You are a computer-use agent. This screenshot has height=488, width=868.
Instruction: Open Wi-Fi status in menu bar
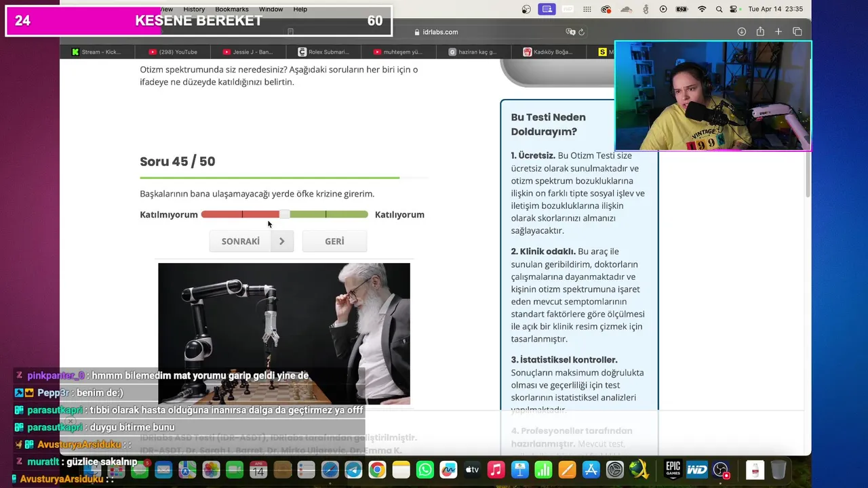tap(702, 9)
